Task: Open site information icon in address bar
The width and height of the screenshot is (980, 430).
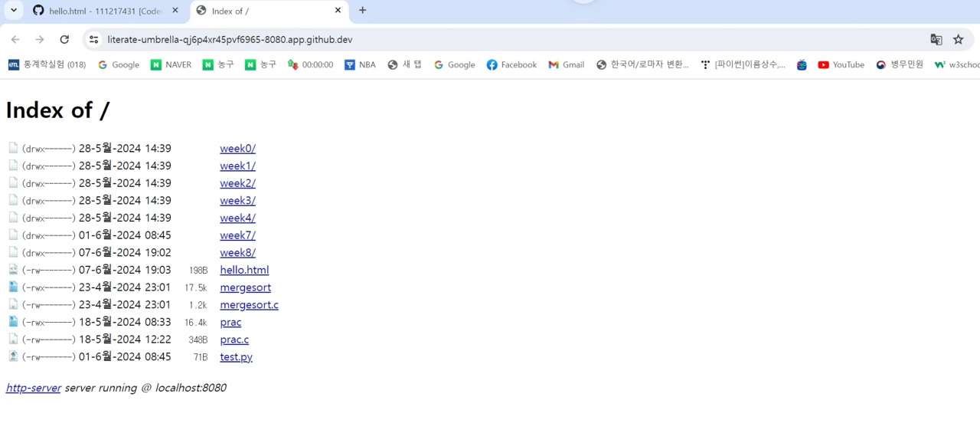Action: pos(93,39)
